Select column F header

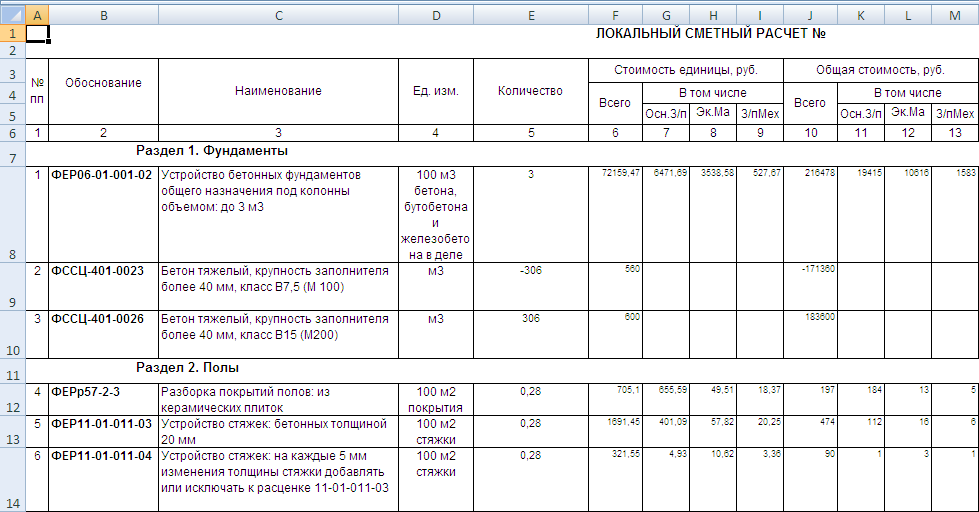615,15
